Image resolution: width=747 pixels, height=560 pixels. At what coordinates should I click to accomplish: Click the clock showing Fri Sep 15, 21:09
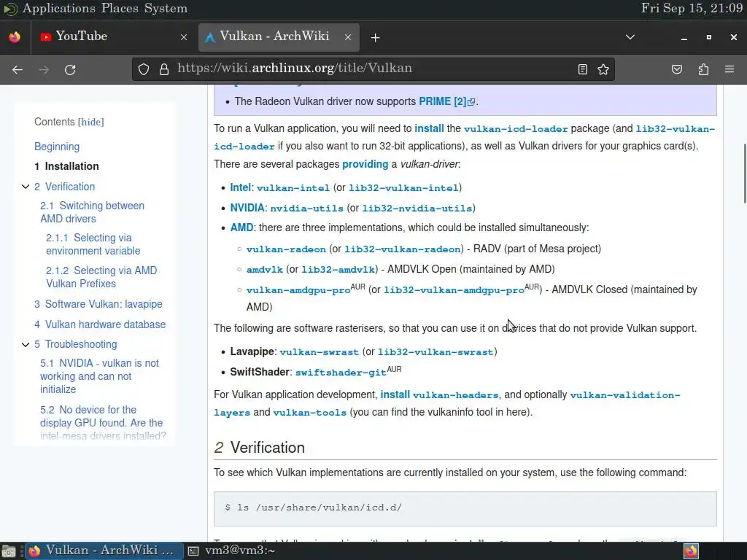[x=692, y=9]
